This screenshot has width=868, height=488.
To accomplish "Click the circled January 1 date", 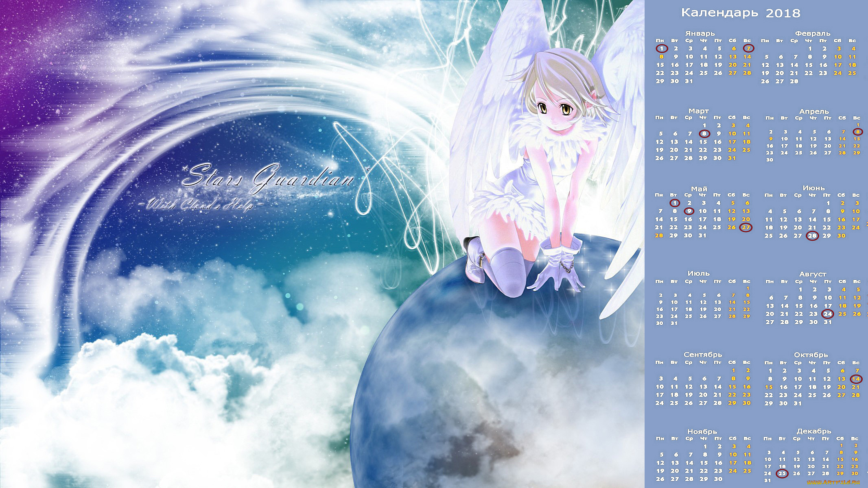I will pyautogui.click(x=662, y=49).
